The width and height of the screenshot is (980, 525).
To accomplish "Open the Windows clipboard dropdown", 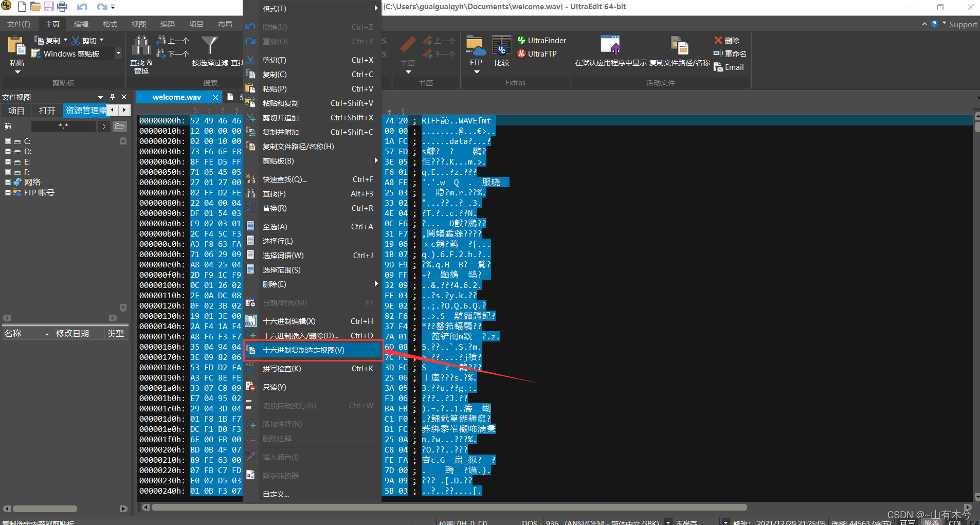I will tap(118, 53).
